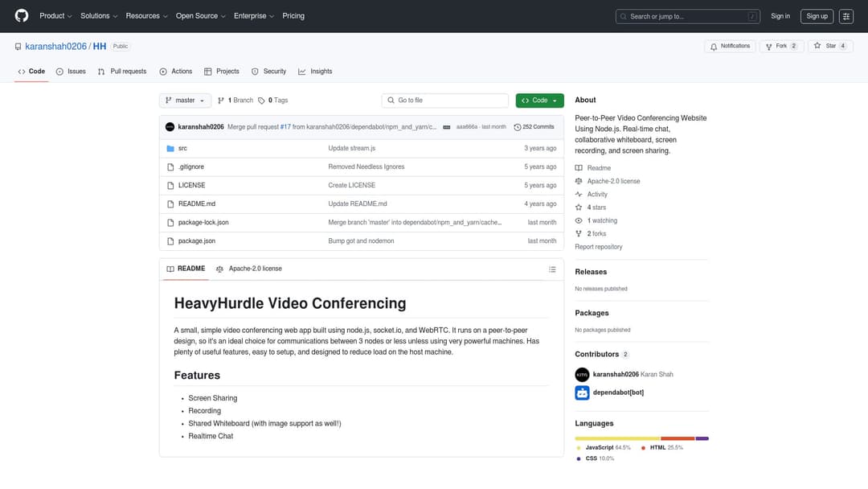868x489 pixels.
Task: Open the Pull requests tab
Action: click(x=122, y=72)
